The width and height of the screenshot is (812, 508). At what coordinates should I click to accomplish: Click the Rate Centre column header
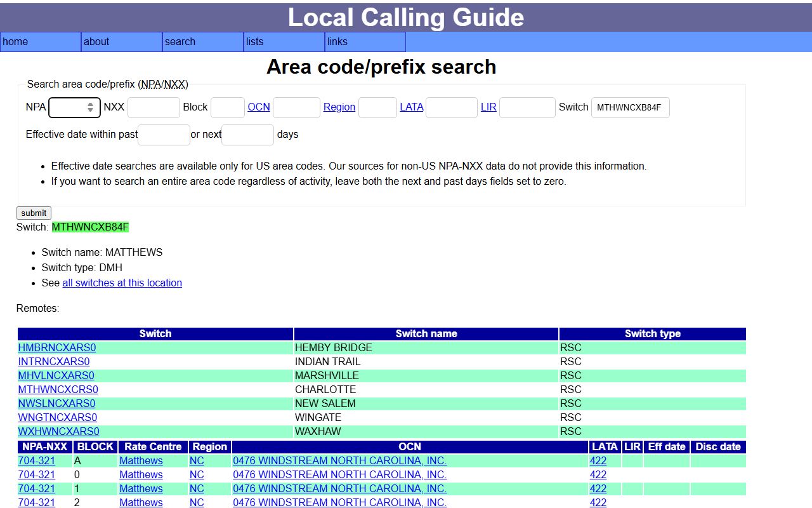[x=153, y=447]
